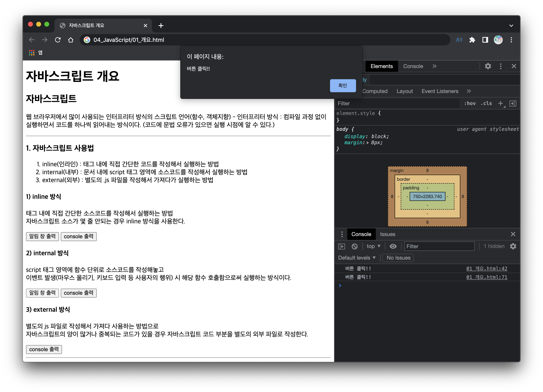Screen dimensions: 543x392
Task: Switch to the Issues drawer tab
Action: pos(387,234)
